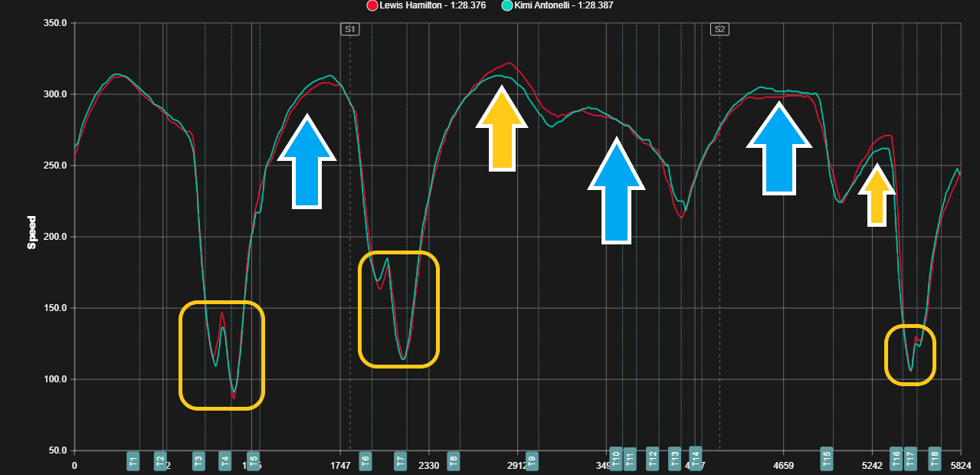Click the 5824 distance x-axis value
980x475 pixels.
pos(960,465)
